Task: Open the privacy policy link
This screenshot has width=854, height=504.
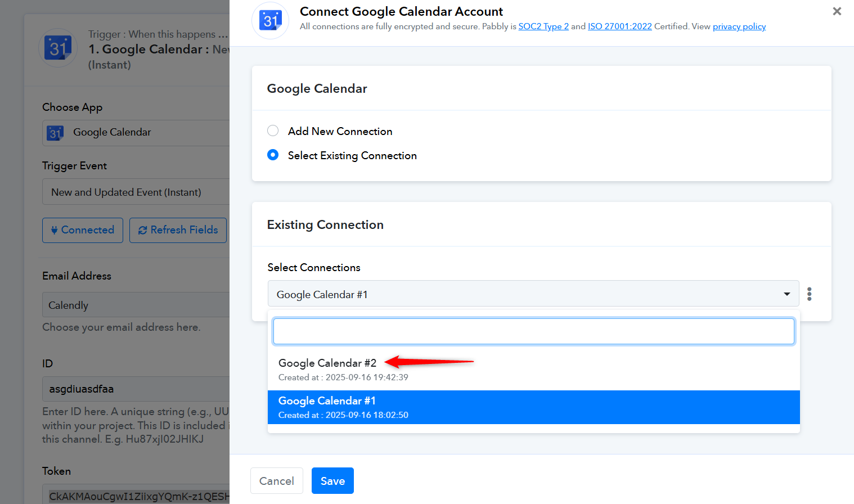Action: click(x=739, y=26)
